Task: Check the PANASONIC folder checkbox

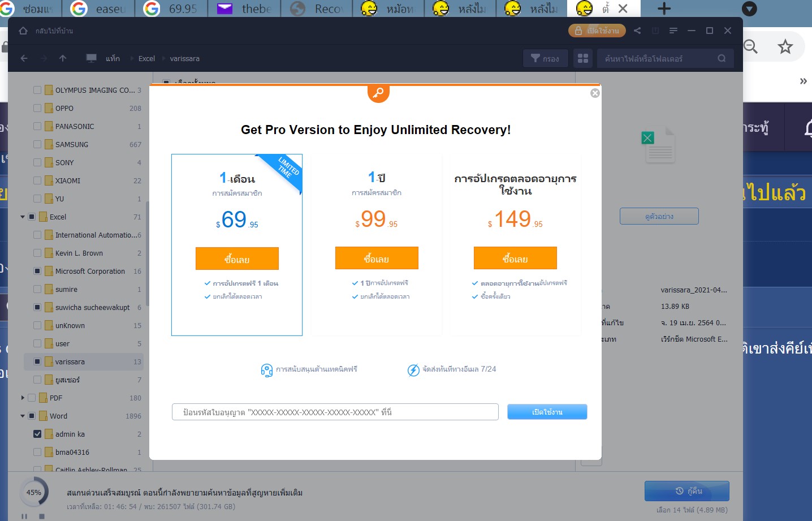Action: click(37, 126)
